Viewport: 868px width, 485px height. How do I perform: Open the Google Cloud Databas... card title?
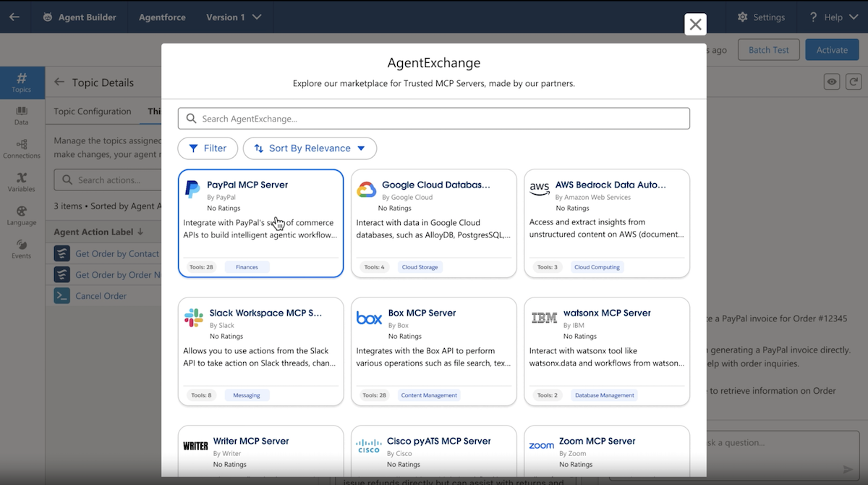[x=436, y=185]
